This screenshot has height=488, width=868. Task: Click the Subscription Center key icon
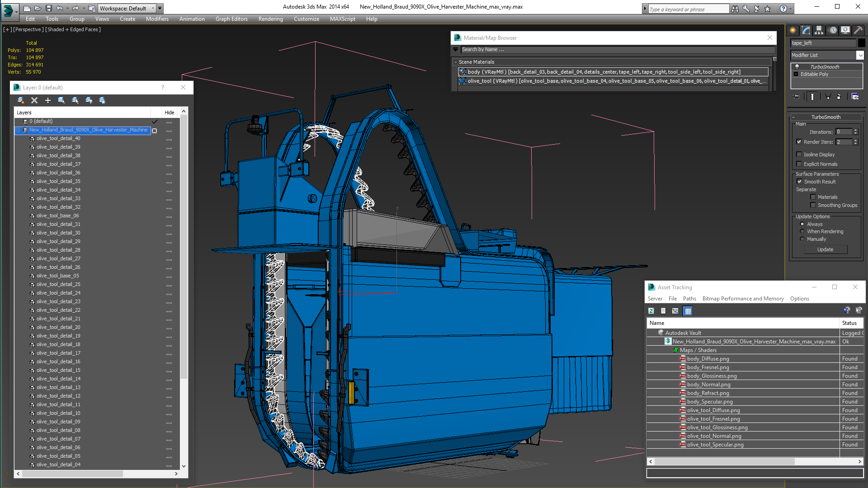pyautogui.click(x=746, y=9)
